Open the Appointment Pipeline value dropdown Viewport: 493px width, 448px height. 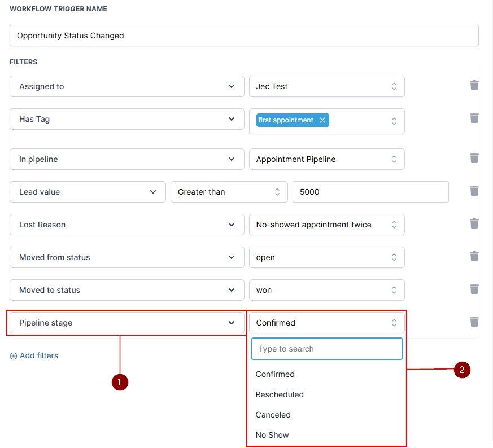pyautogui.click(x=326, y=159)
